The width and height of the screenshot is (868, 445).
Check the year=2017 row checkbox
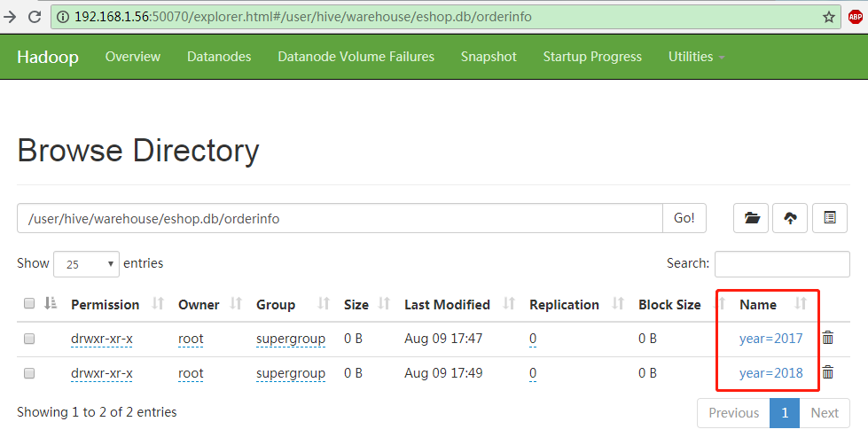click(x=29, y=339)
